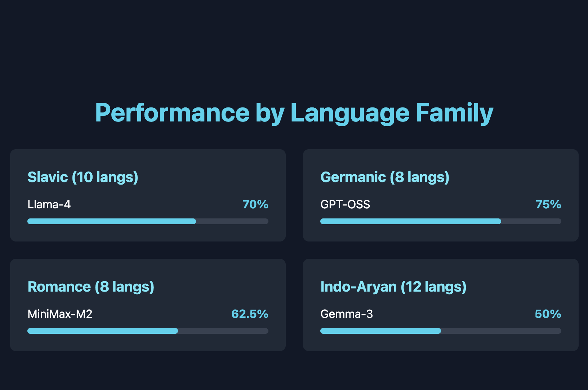Image resolution: width=588 pixels, height=390 pixels.
Task: Select the MiniMax-M2 model label
Action: click(60, 314)
